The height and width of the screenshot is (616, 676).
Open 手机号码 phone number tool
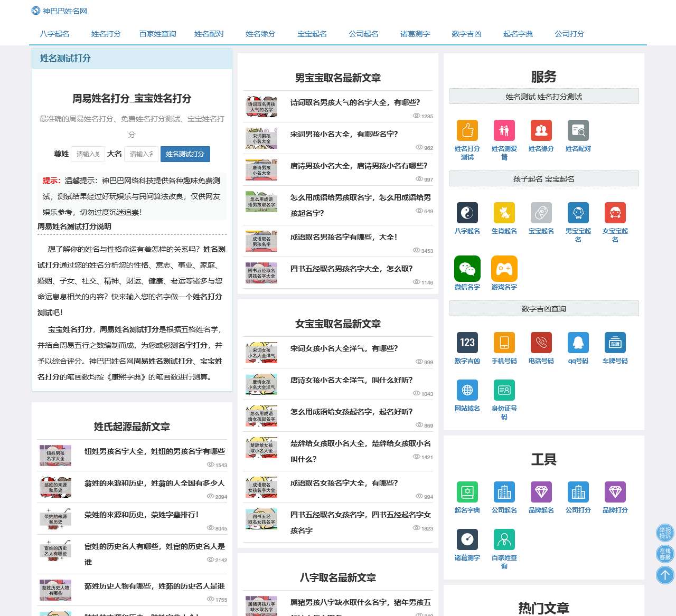tap(504, 342)
